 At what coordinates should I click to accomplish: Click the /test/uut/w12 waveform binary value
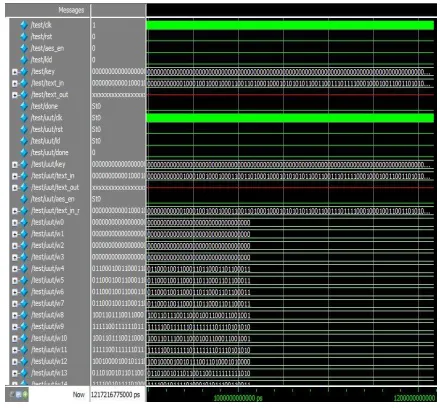click(199, 362)
